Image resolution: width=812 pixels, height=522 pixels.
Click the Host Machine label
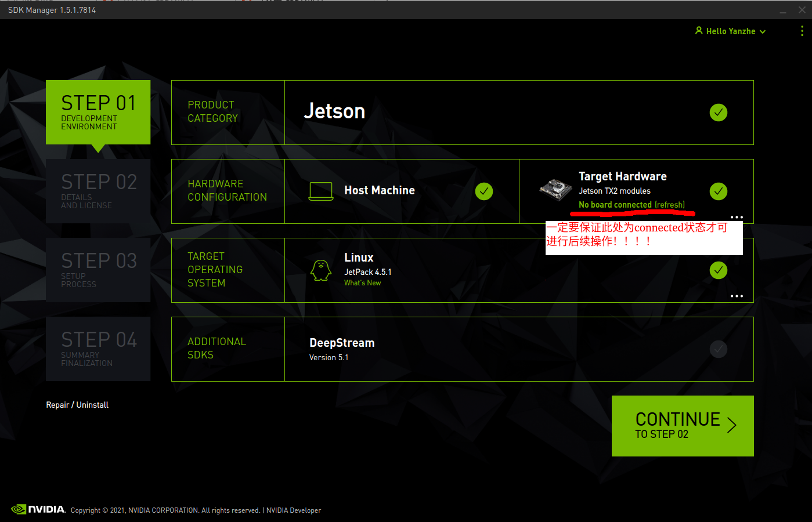(380, 190)
